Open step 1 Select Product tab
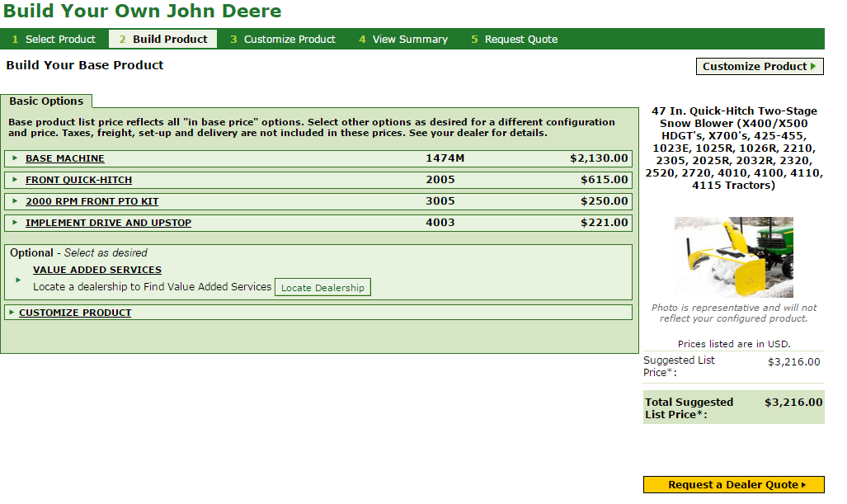The height and width of the screenshot is (504, 847). [54, 40]
